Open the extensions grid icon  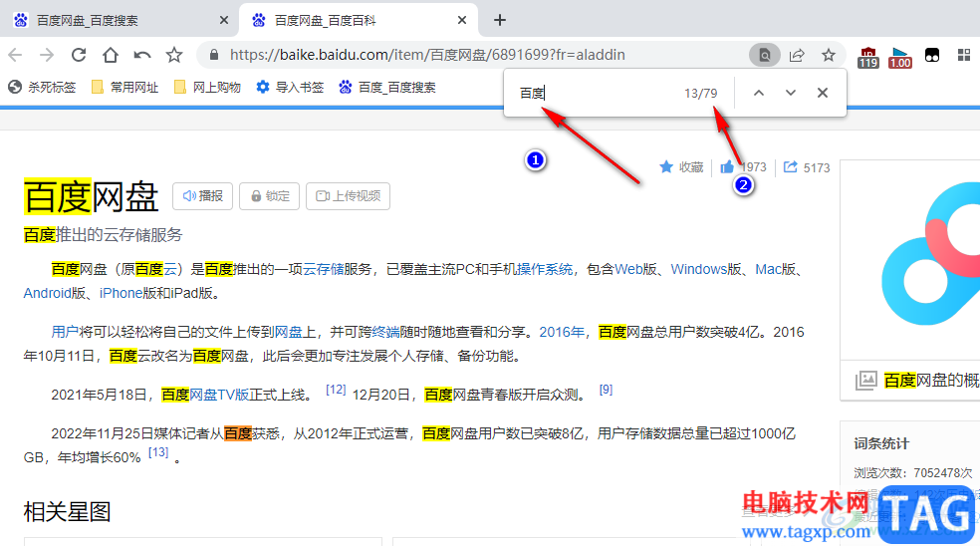click(964, 55)
